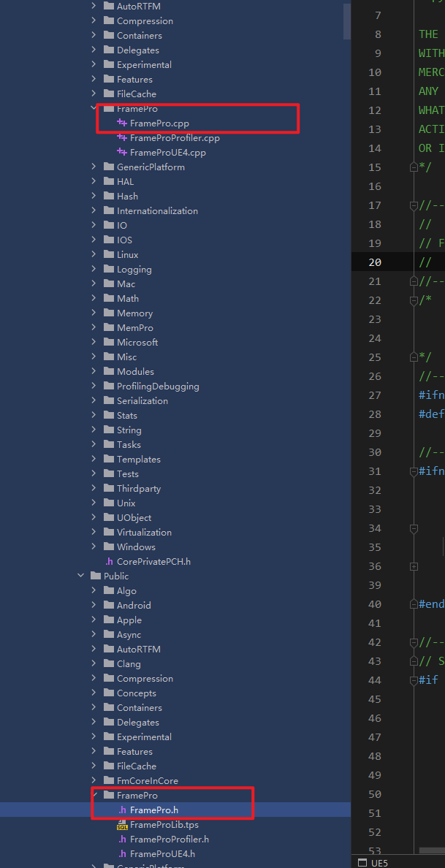Select the IO folder label
Screen dimensions: 445x868
point(122,225)
